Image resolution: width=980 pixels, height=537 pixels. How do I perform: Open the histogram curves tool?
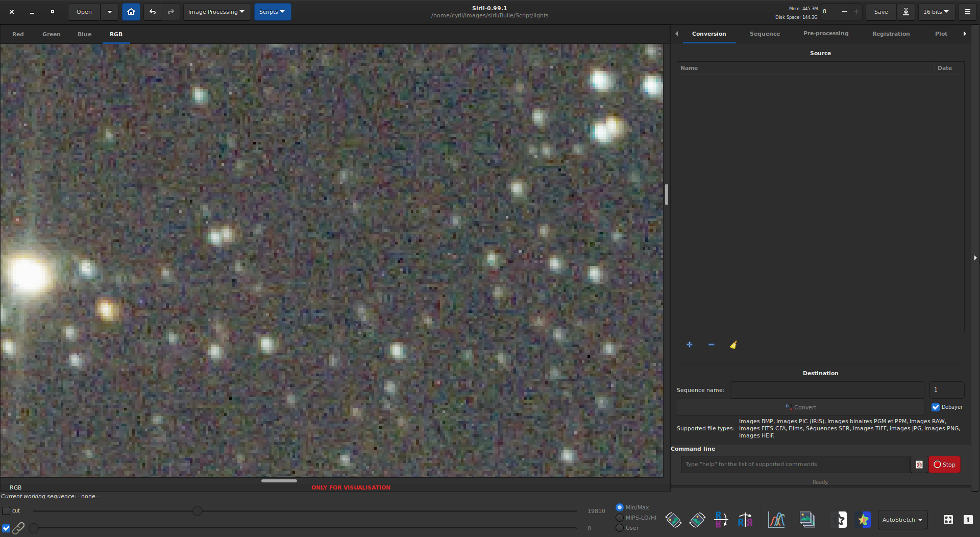776,520
